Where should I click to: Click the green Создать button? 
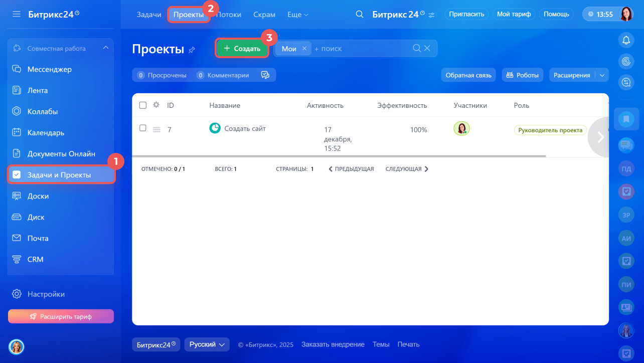point(242,49)
